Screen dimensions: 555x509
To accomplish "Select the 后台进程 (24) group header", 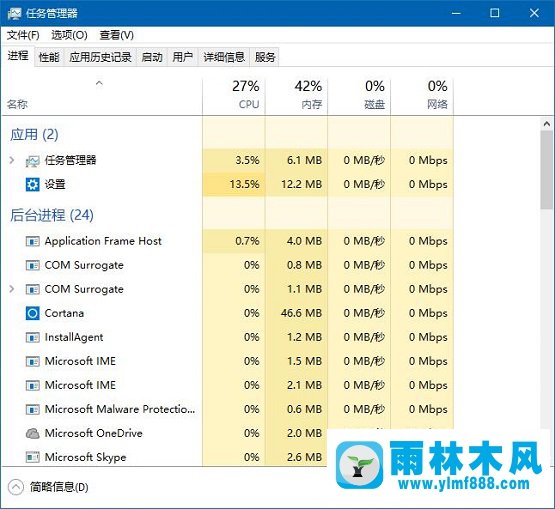I will click(52, 215).
